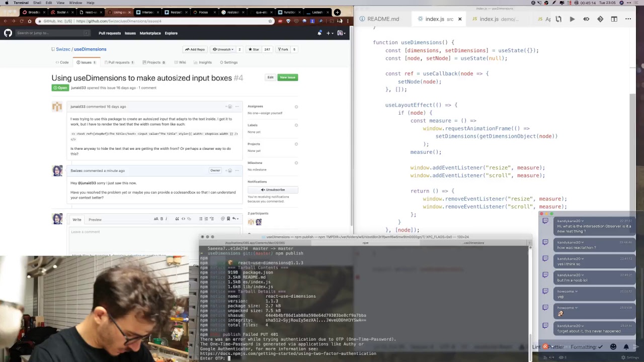Image resolution: width=644 pixels, height=362 pixels.
Task: Add a bulleted list to the comment
Action: tap(200, 219)
